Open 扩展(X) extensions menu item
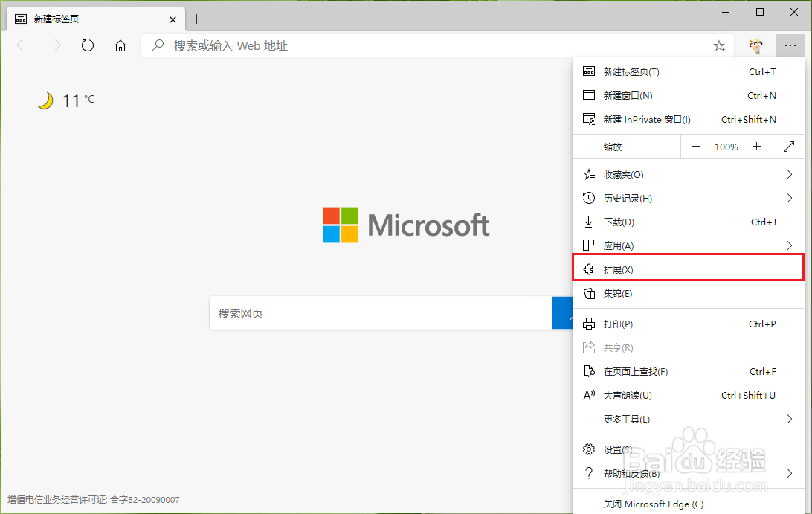The width and height of the screenshot is (812, 514). 689,269
